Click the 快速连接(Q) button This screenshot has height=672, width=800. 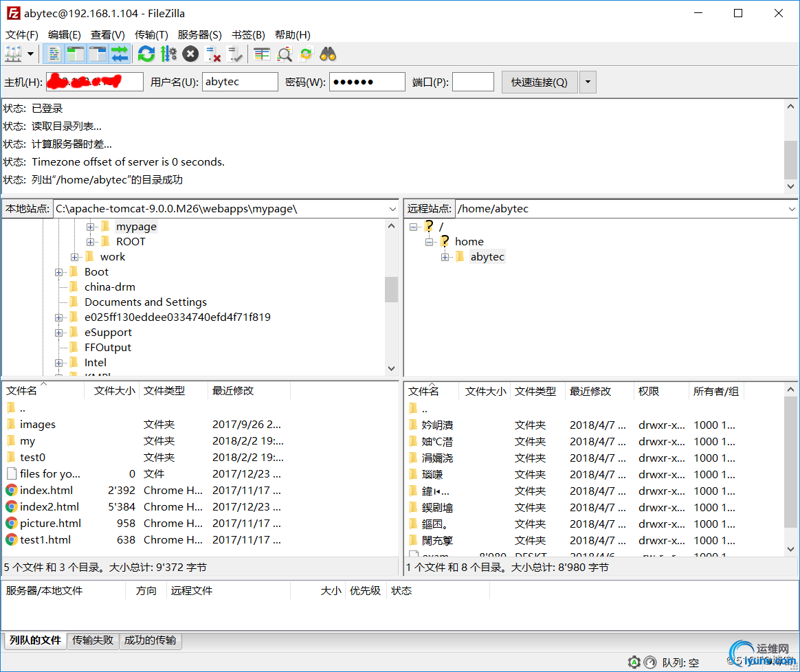click(x=540, y=82)
